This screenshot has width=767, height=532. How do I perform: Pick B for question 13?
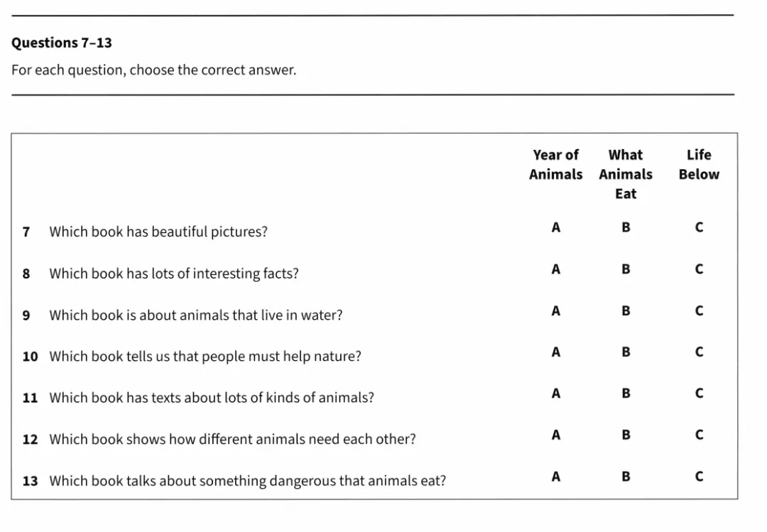click(x=626, y=477)
